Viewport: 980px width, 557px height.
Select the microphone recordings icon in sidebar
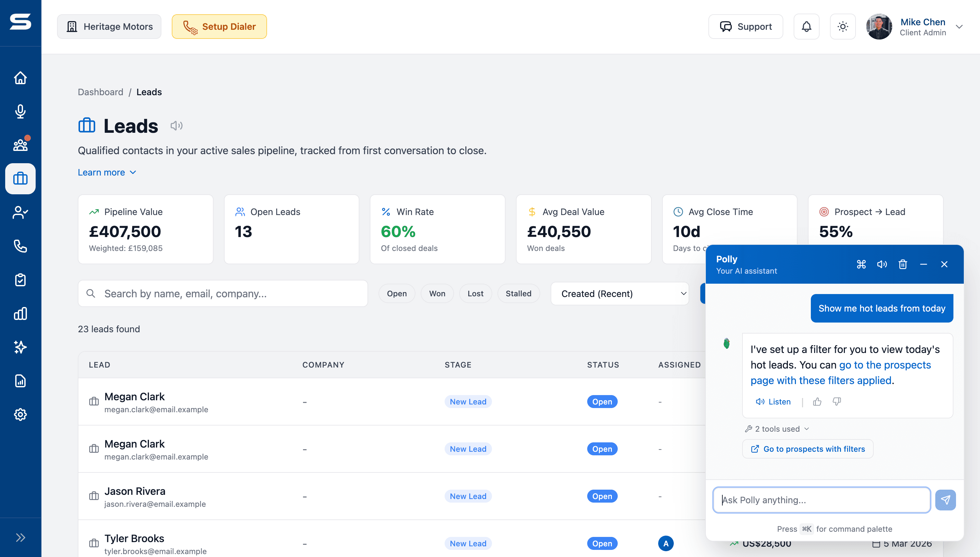click(x=20, y=111)
